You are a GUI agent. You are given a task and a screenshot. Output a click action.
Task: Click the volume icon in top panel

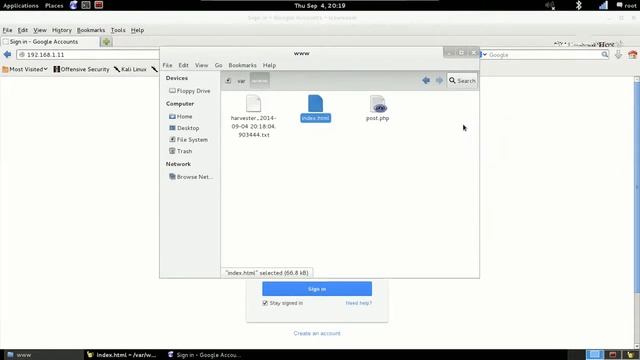[550, 5]
